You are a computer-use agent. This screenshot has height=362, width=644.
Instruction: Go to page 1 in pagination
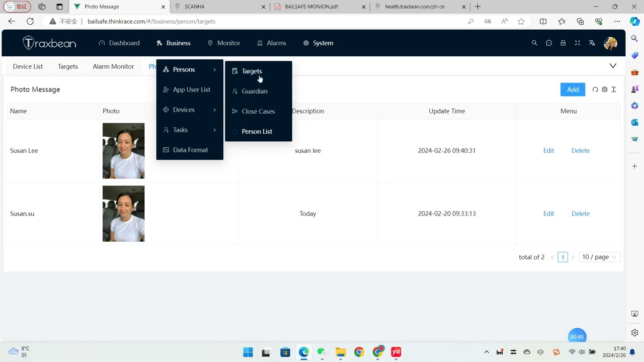(562, 257)
